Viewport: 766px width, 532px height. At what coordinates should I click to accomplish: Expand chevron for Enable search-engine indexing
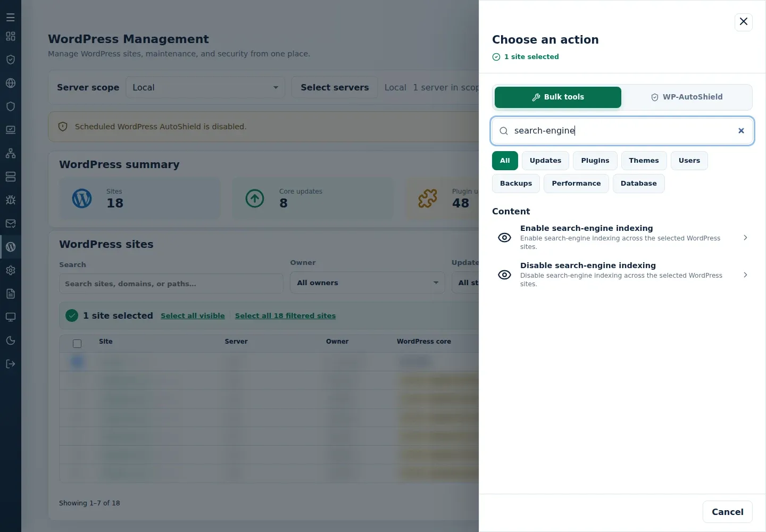tap(745, 238)
